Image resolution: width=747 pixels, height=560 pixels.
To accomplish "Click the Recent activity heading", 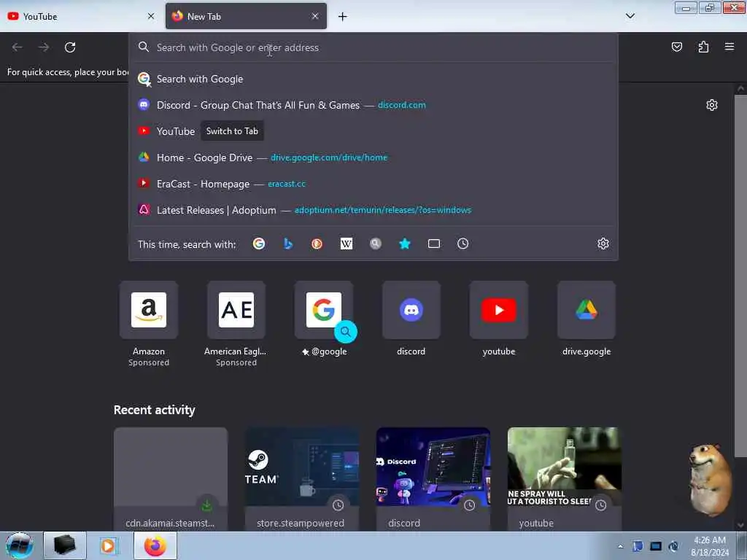I will coord(155,410).
